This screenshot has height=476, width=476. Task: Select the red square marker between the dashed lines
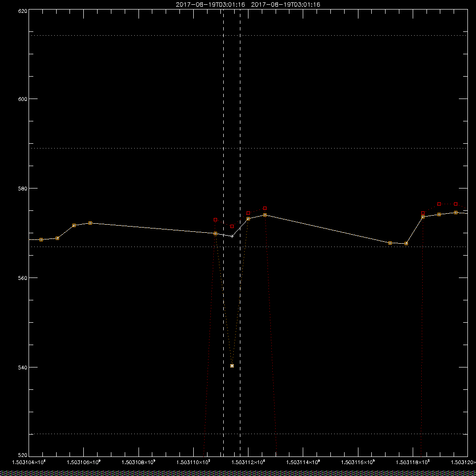pyautogui.click(x=232, y=227)
